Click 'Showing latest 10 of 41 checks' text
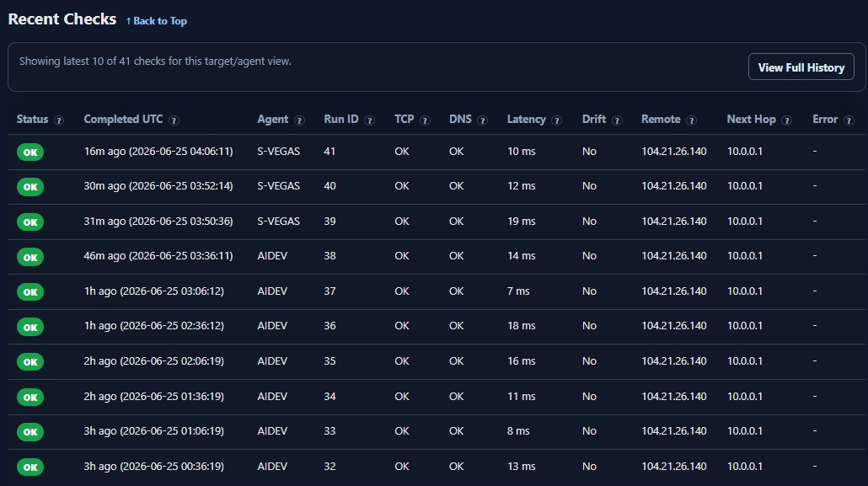The width and height of the screenshot is (868, 486). (155, 61)
